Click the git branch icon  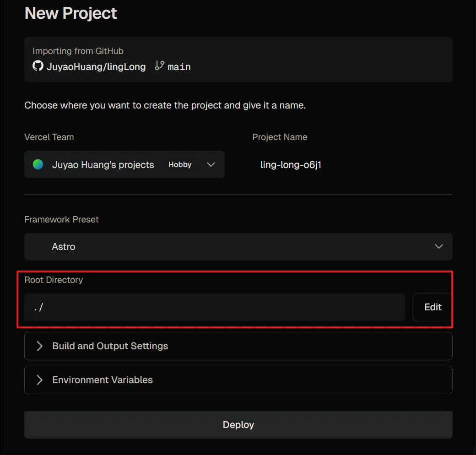point(159,66)
